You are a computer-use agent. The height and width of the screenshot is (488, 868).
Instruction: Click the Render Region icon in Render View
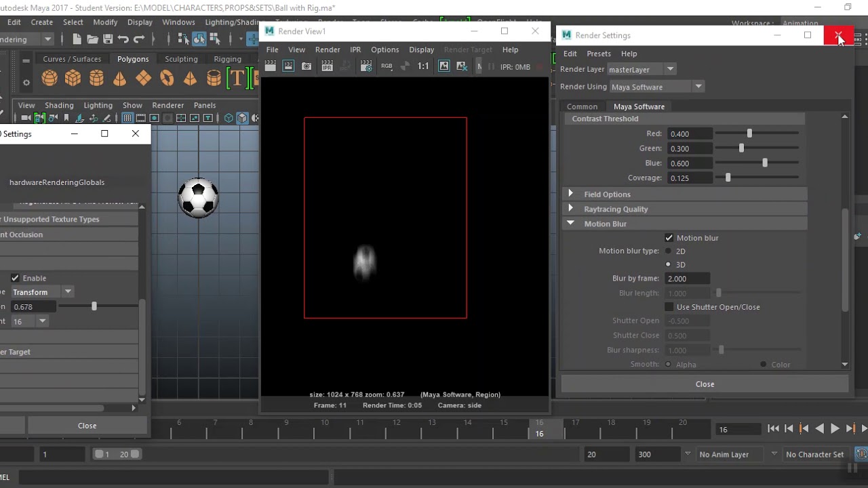click(x=288, y=66)
